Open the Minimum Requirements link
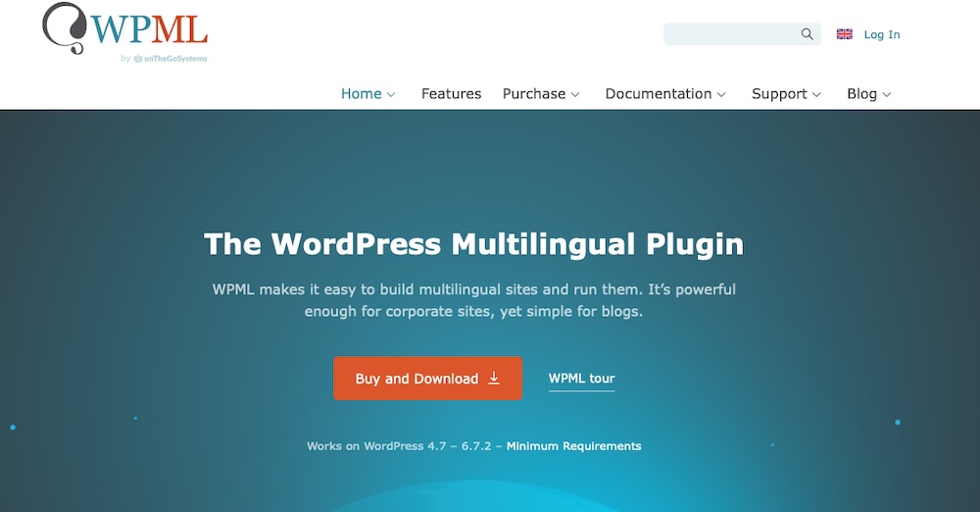Screen dimensions: 980x512 [x=573, y=446]
